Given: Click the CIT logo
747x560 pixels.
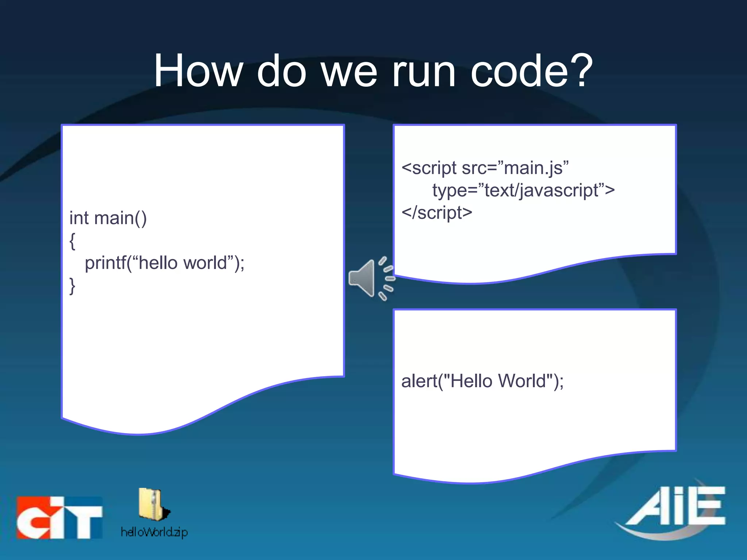Looking at the screenshot, I should [59, 517].
